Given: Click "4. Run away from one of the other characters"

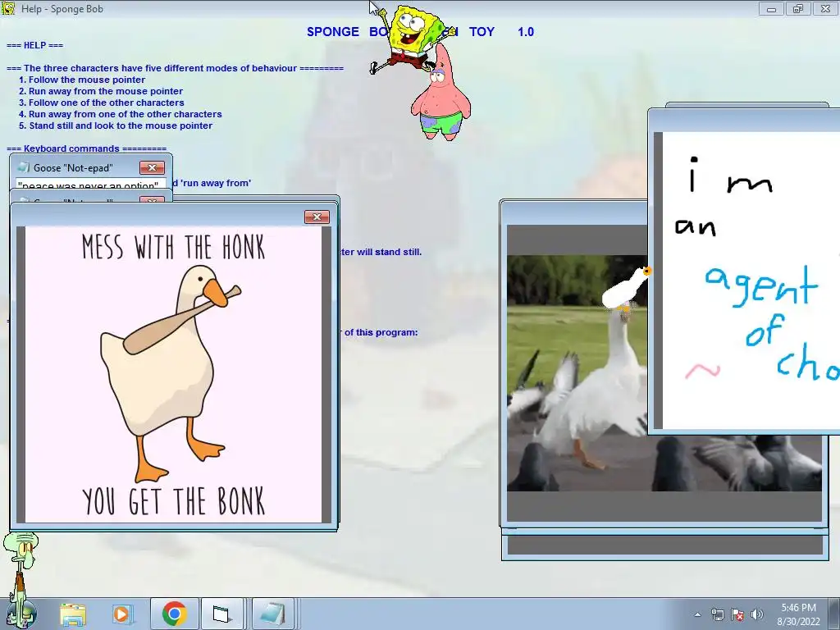Looking at the screenshot, I should (120, 114).
